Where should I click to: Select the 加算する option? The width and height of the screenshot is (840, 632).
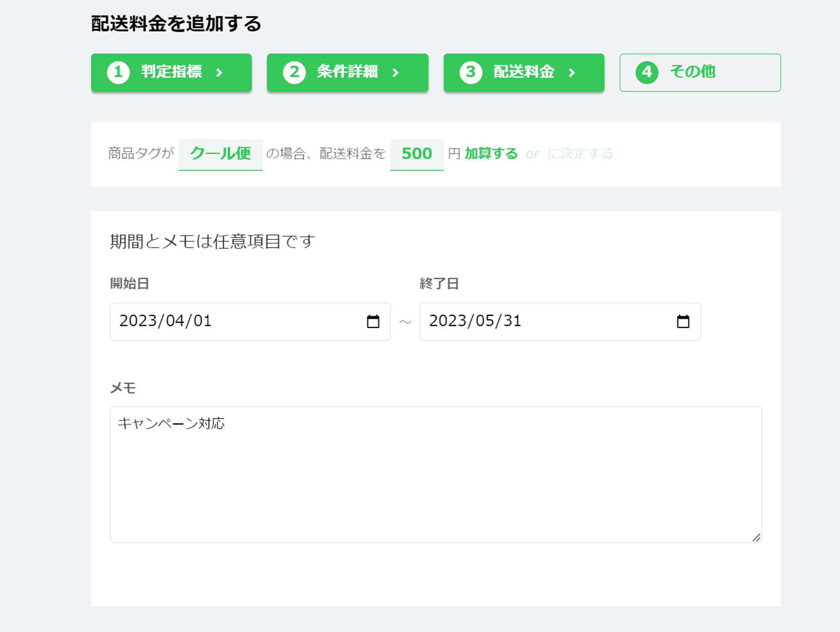coord(491,154)
